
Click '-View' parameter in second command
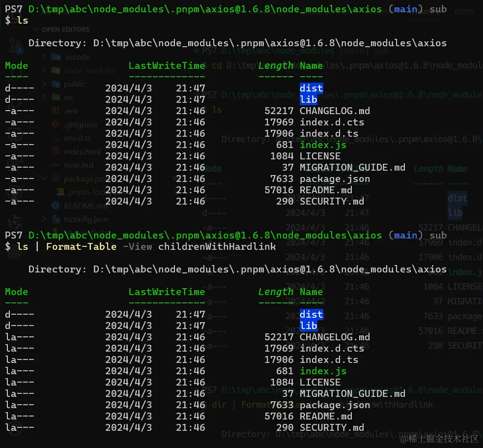138,246
